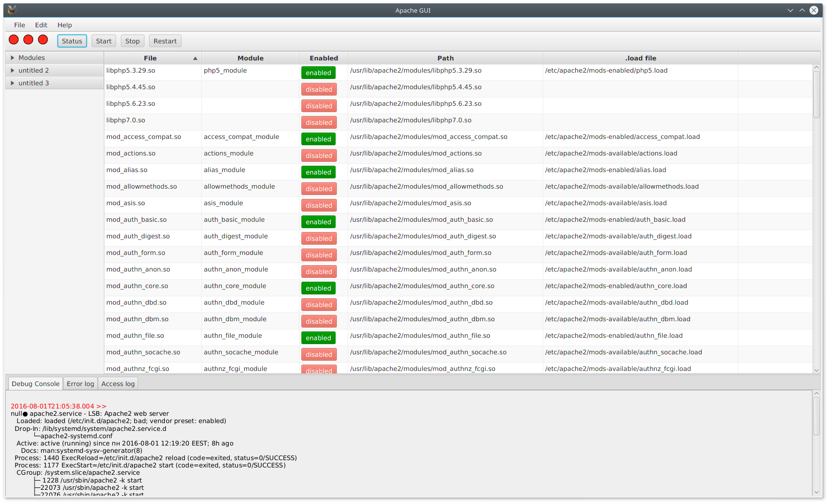Toggle the authn_core_module enabled button
The height and width of the screenshot is (504, 829).
pyautogui.click(x=318, y=288)
